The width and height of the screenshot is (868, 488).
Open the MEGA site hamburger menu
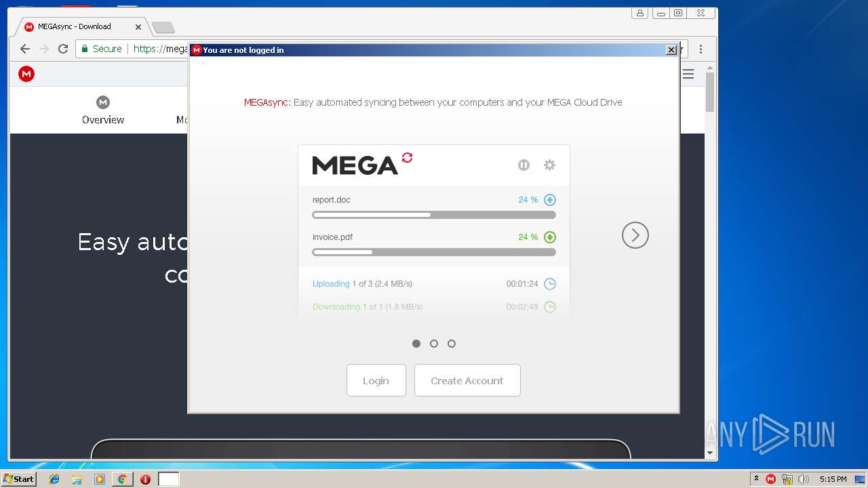[x=688, y=74]
